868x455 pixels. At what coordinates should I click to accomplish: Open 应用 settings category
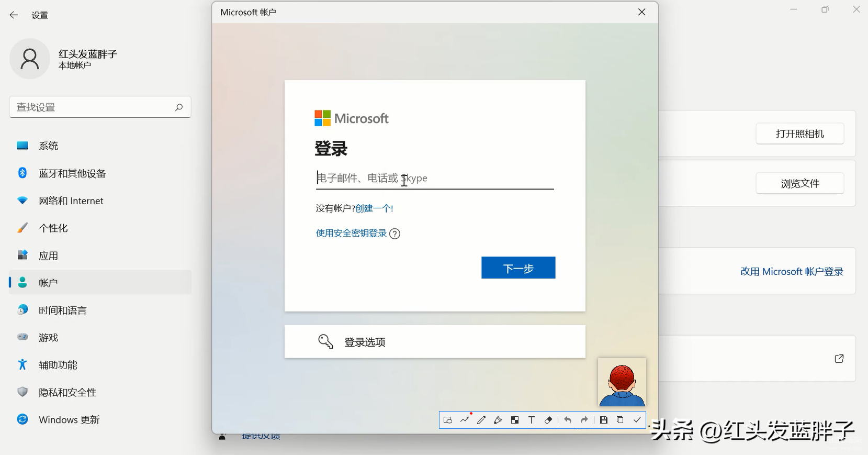click(100, 256)
